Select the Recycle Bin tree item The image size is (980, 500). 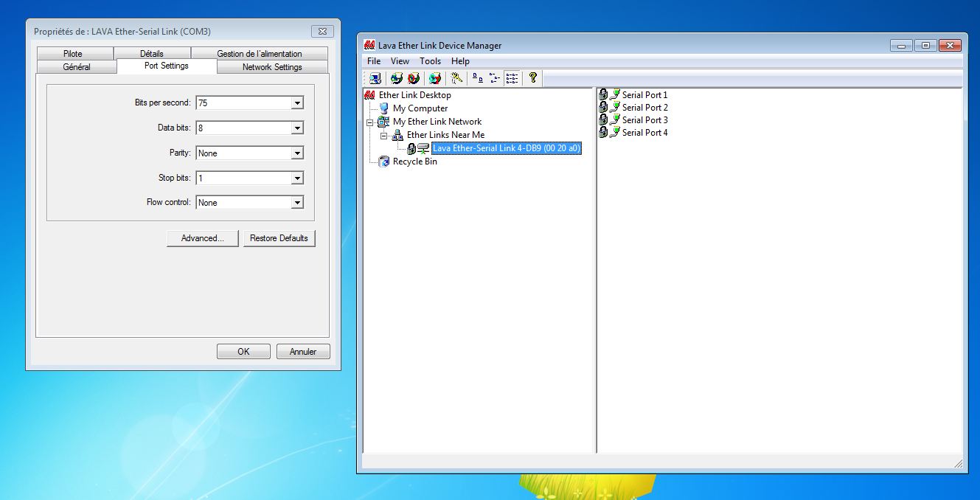click(x=414, y=162)
